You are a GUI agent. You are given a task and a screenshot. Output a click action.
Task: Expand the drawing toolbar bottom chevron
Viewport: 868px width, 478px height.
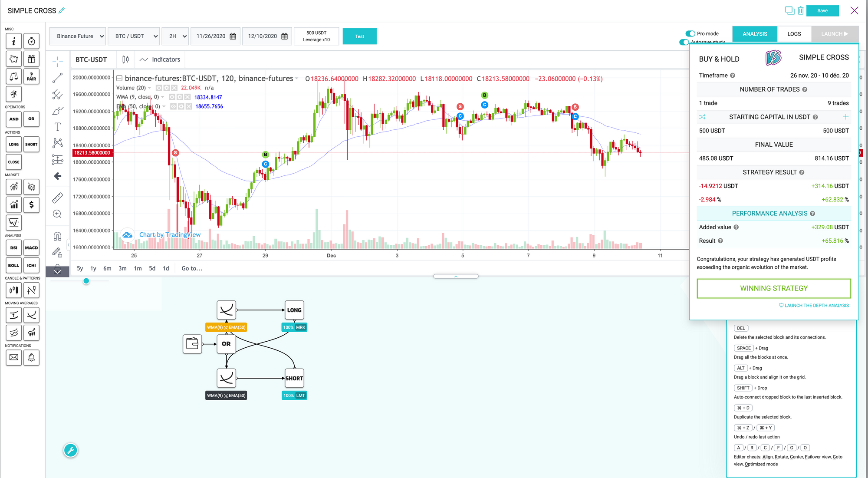[x=57, y=272]
